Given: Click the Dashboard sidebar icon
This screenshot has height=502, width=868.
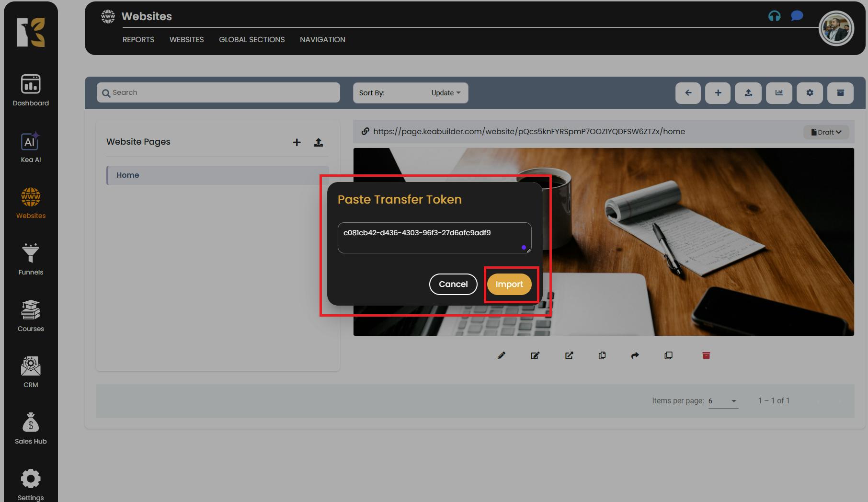Looking at the screenshot, I should pyautogui.click(x=31, y=90).
